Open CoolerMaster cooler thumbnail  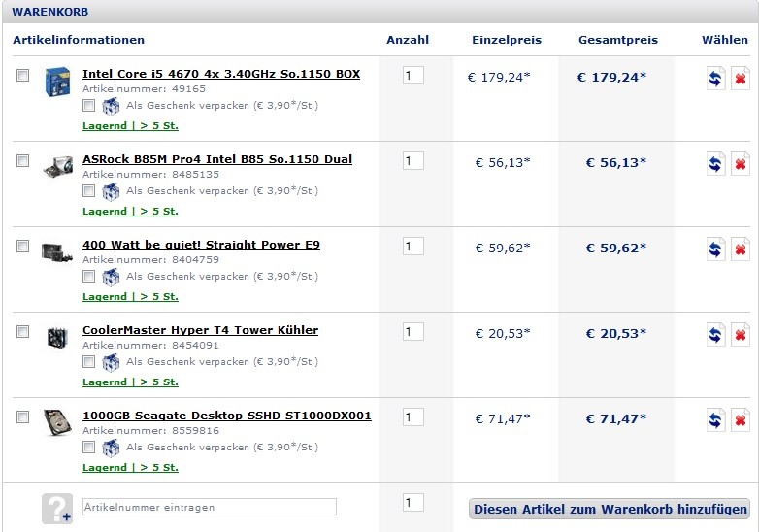57,338
